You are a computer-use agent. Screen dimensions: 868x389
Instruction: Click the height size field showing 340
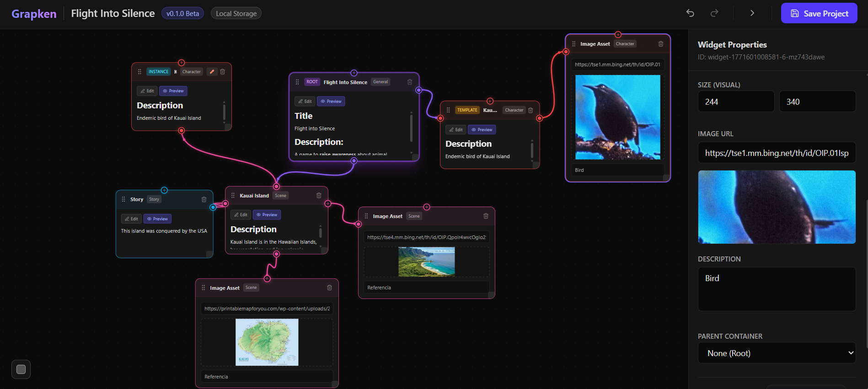pos(817,101)
